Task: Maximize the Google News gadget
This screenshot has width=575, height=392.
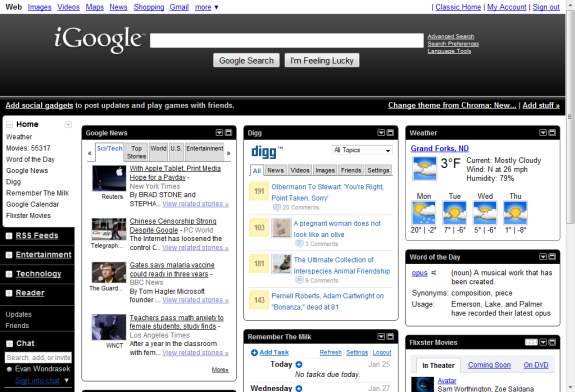Action: coord(228,132)
